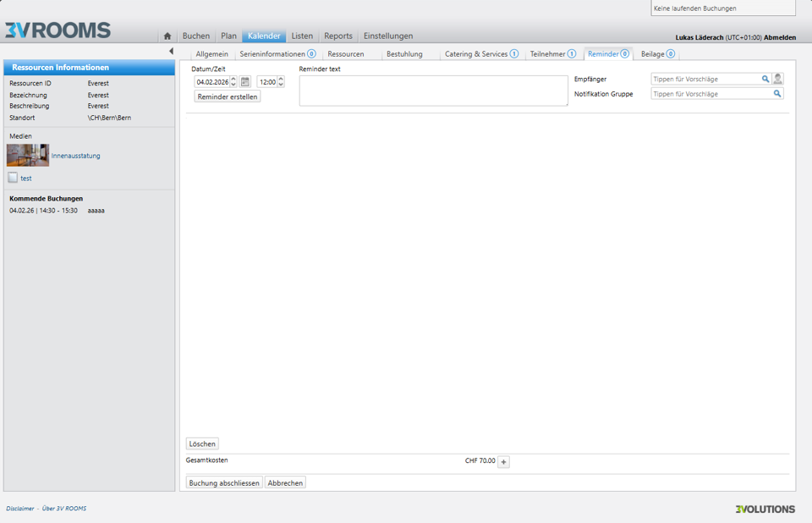Open the Catering & Services tab
This screenshot has height=523, width=812.
480,54
